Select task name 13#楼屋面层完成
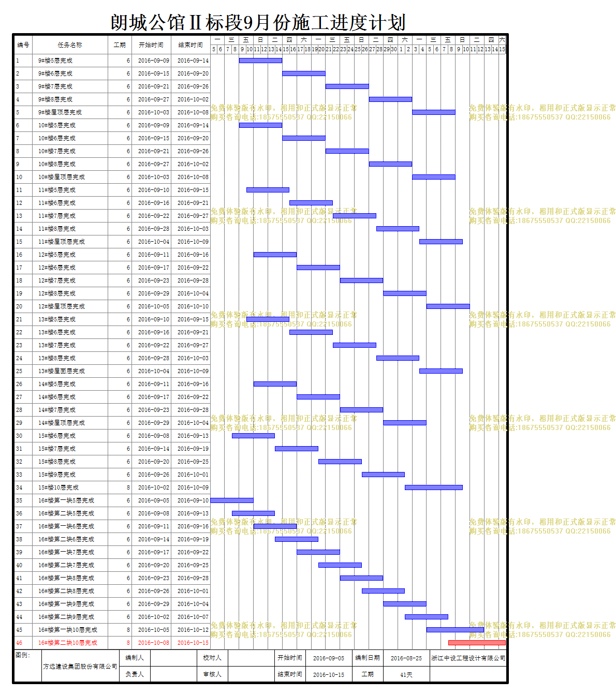The height and width of the screenshot is (695, 616). click(62, 371)
